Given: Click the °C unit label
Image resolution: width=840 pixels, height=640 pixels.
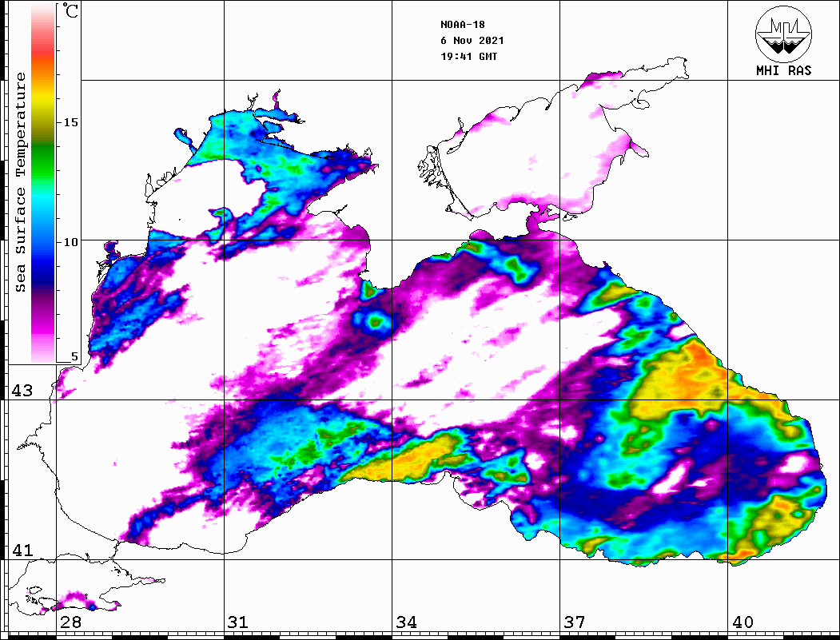Looking at the screenshot, I should coord(70,10).
